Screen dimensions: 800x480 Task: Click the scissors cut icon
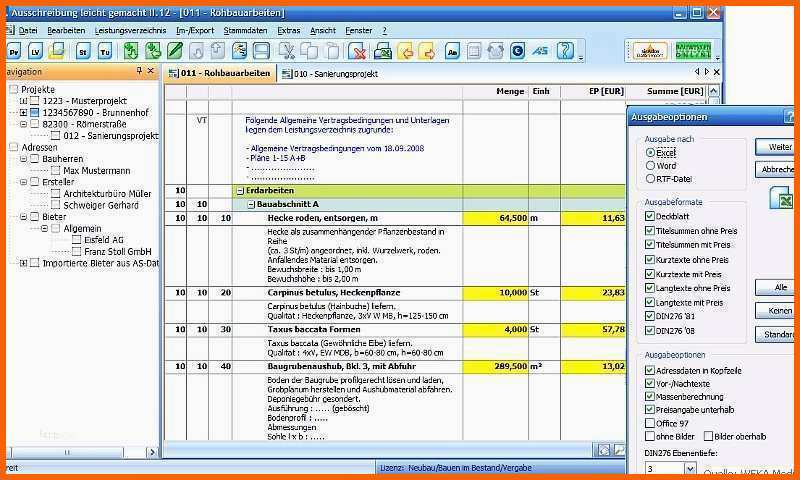coord(288,51)
